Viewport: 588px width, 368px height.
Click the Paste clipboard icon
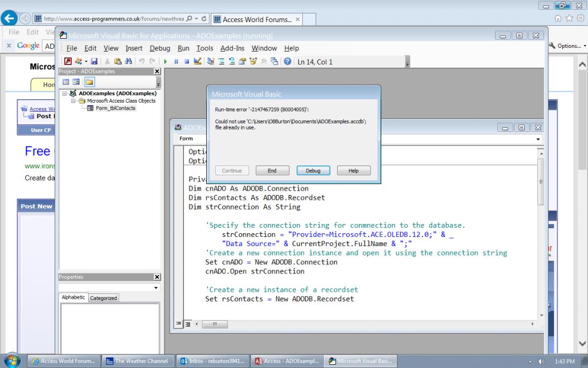118,61
